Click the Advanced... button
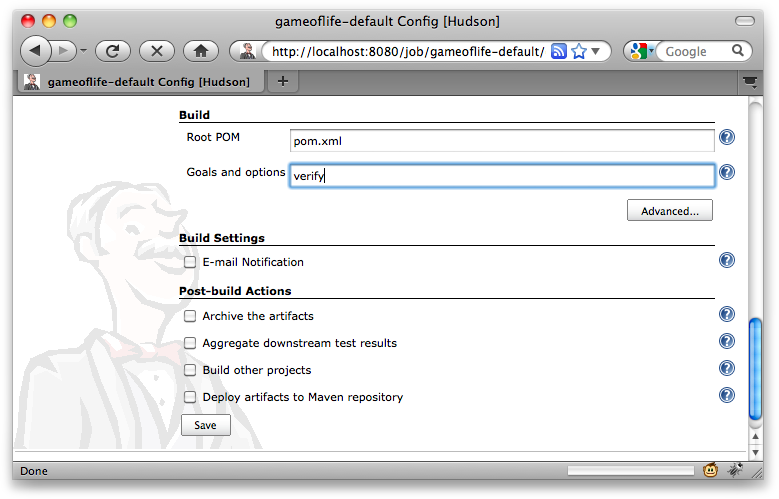 [x=670, y=210]
